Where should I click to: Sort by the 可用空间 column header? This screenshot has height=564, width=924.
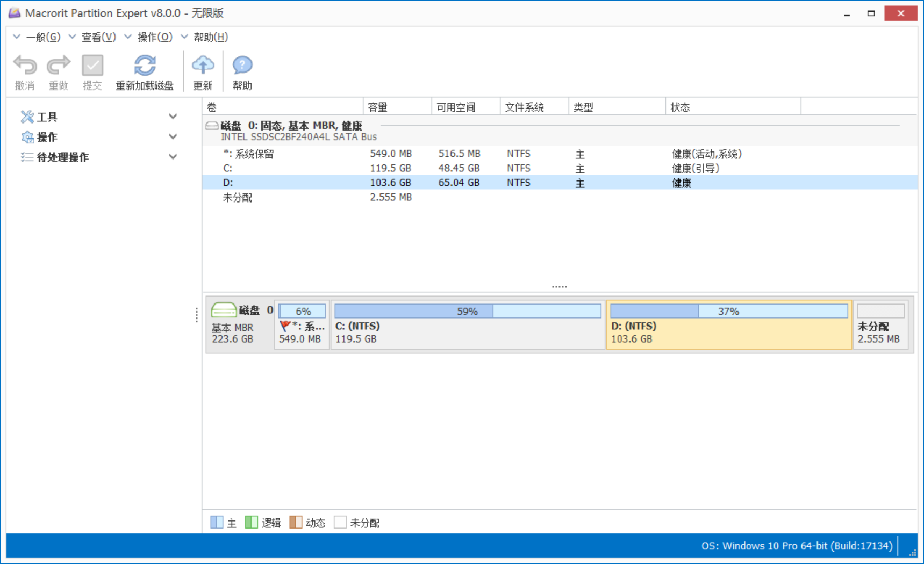pos(465,107)
